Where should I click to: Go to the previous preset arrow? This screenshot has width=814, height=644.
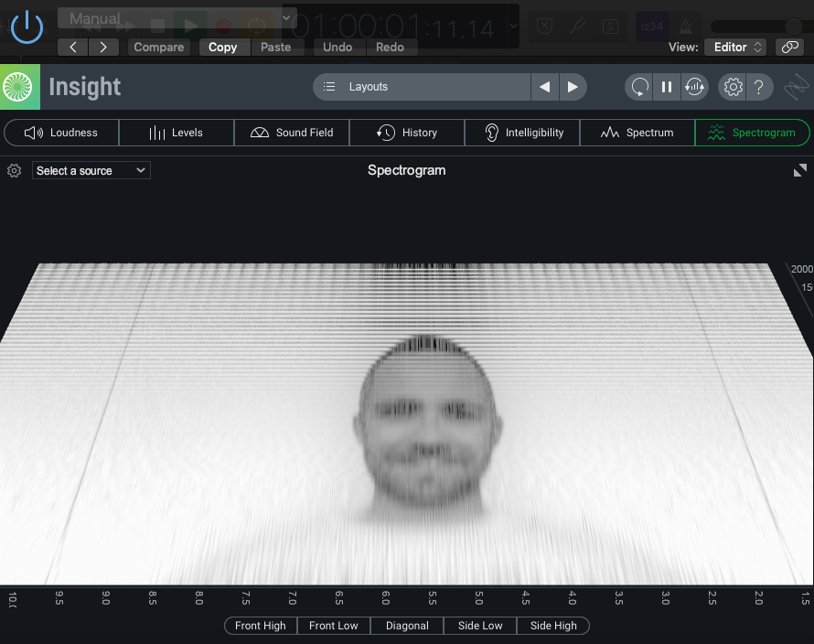[73, 47]
